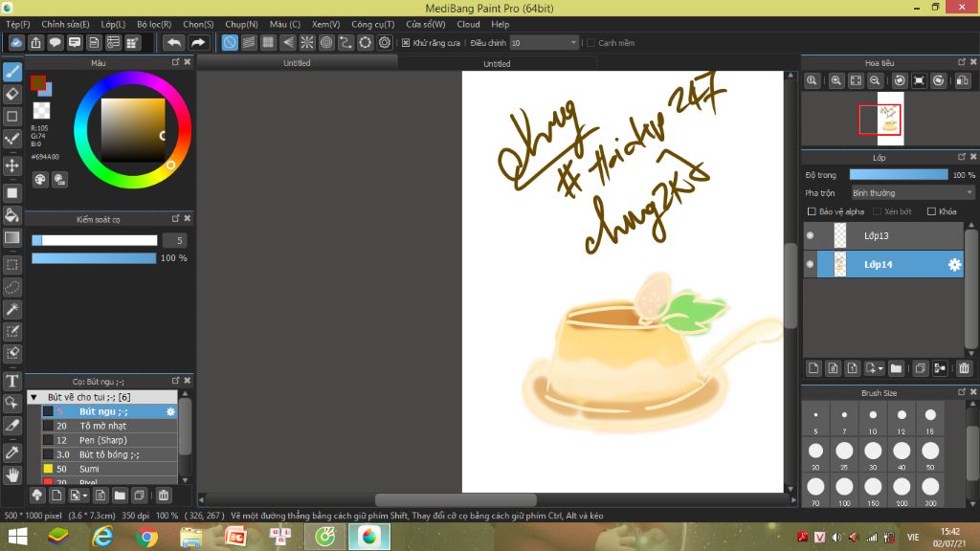Zoom out on navigator panel
The image size is (980, 551).
pos(875,80)
